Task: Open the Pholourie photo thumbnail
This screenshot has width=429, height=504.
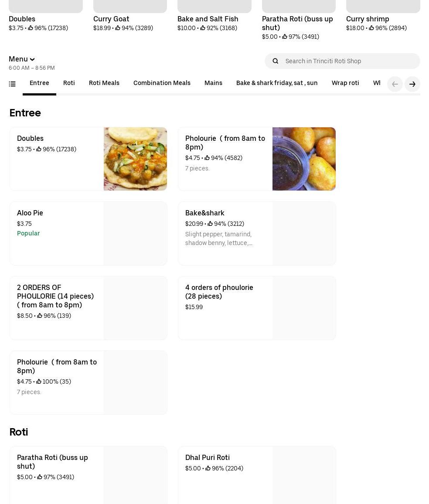Action: pyautogui.click(x=304, y=159)
